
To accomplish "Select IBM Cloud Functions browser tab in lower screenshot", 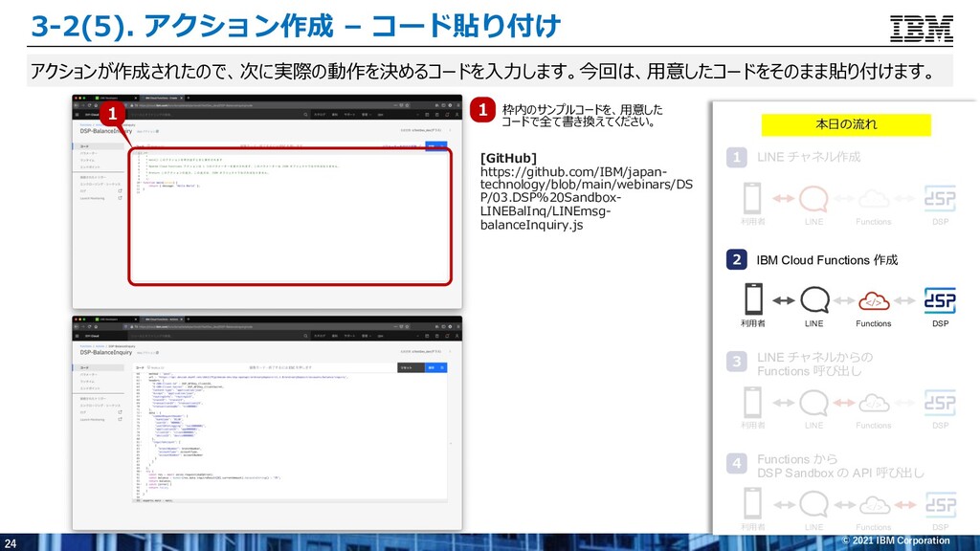I will (x=163, y=320).
